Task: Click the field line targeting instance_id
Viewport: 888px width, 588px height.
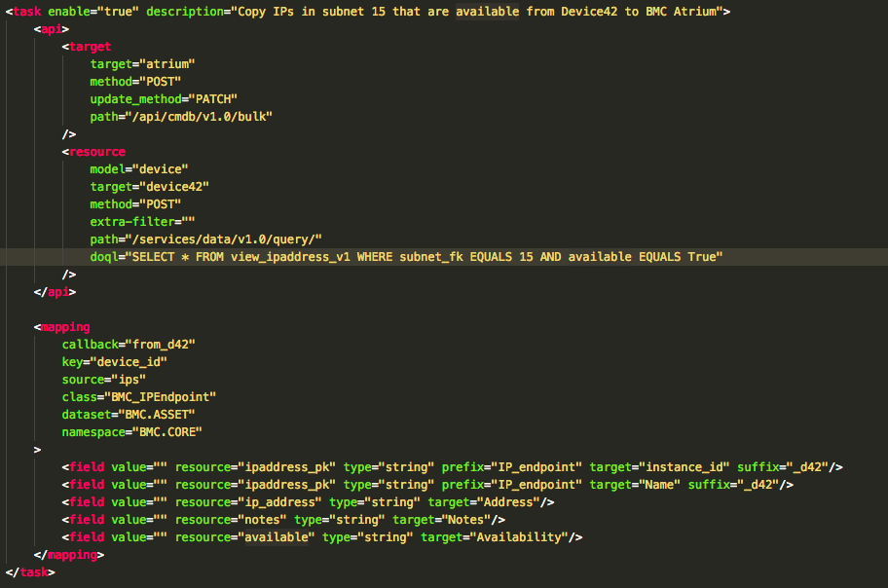Action: [452, 467]
